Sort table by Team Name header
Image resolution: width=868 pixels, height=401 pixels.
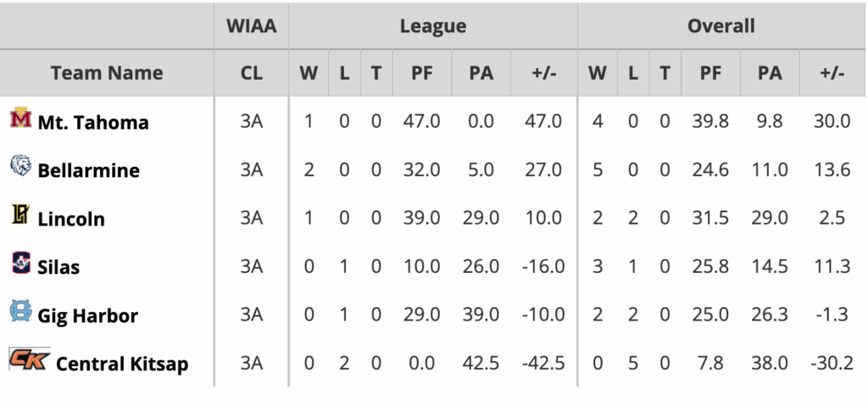(x=107, y=73)
